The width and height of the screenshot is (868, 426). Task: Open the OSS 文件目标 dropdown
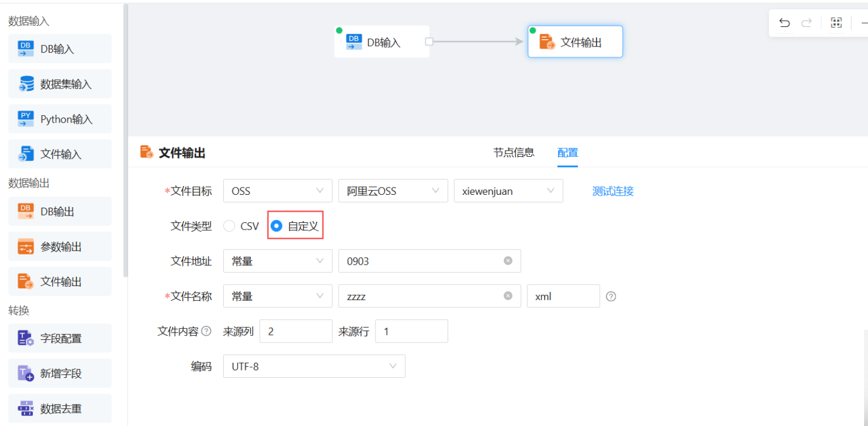click(x=278, y=191)
